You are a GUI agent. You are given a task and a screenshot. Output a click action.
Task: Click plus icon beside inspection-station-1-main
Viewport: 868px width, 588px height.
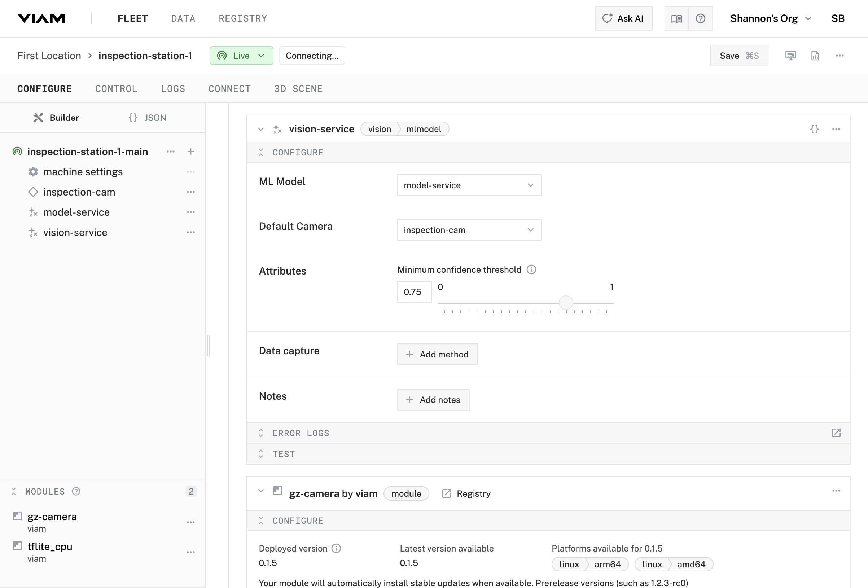coord(190,152)
